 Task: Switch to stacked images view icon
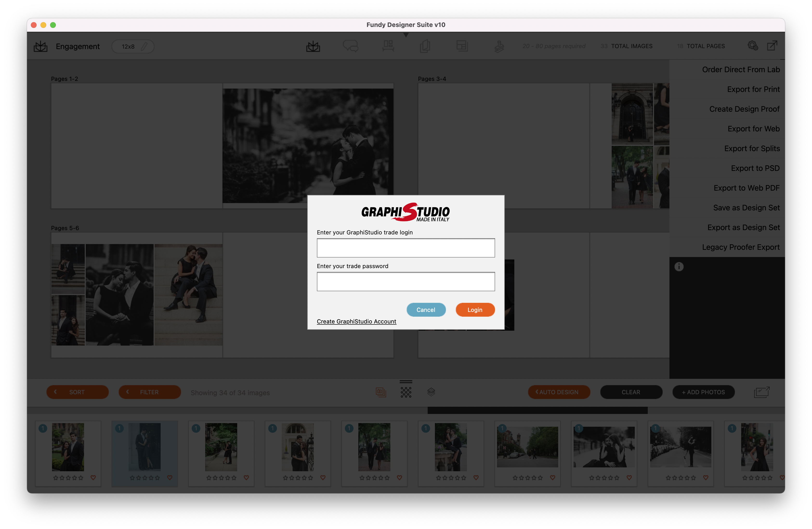[x=381, y=392]
